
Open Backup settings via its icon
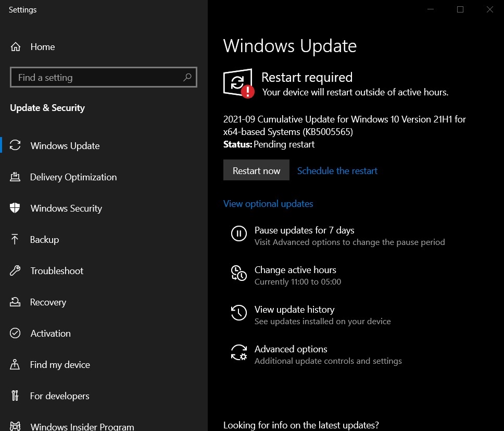point(16,239)
